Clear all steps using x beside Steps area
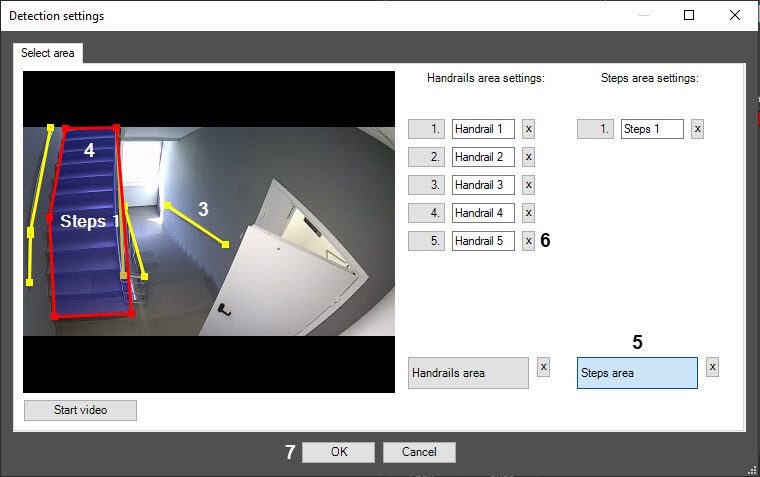This screenshot has height=477, width=760. click(712, 367)
